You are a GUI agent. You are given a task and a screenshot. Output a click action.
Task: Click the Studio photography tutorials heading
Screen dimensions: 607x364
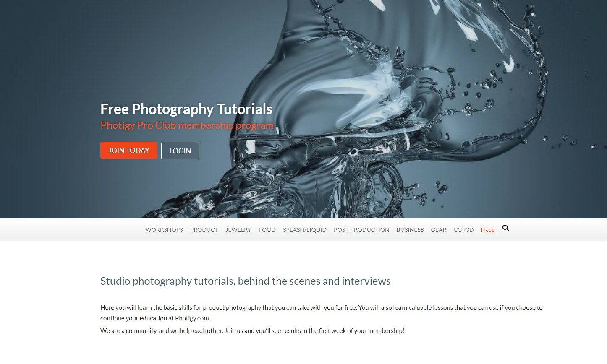(246, 281)
